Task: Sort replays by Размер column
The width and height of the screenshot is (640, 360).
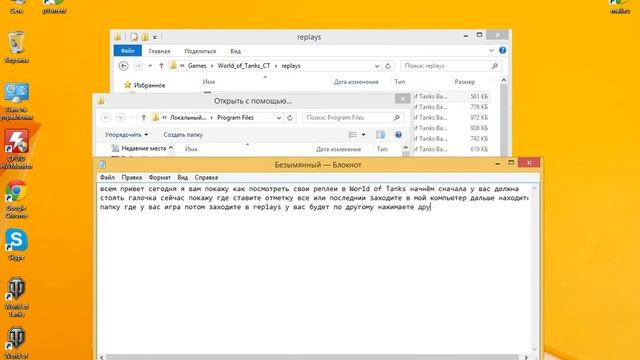Action: (464, 82)
